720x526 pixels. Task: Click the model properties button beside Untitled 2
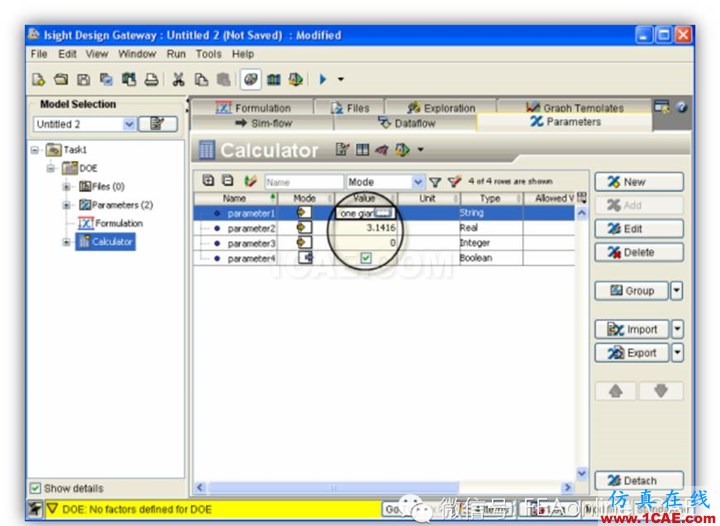click(158, 124)
